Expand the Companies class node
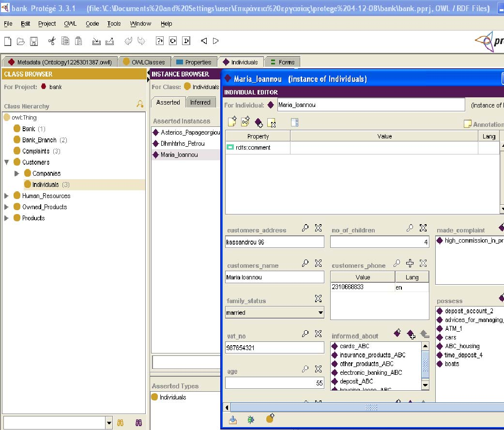504x430 pixels. tap(17, 173)
